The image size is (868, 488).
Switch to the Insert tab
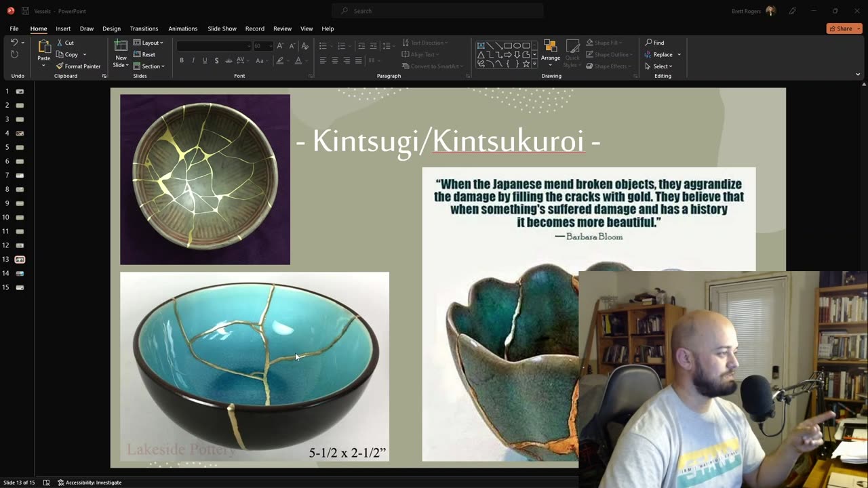(63, 28)
